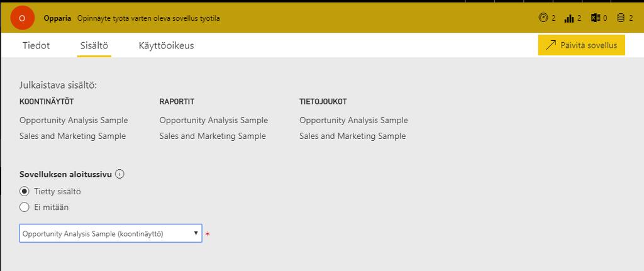The width and height of the screenshot is (644, 271).
Task: Click Opportunity Analysis Sample under KOONTINÄYTÖT
Action: pos(74,120)
